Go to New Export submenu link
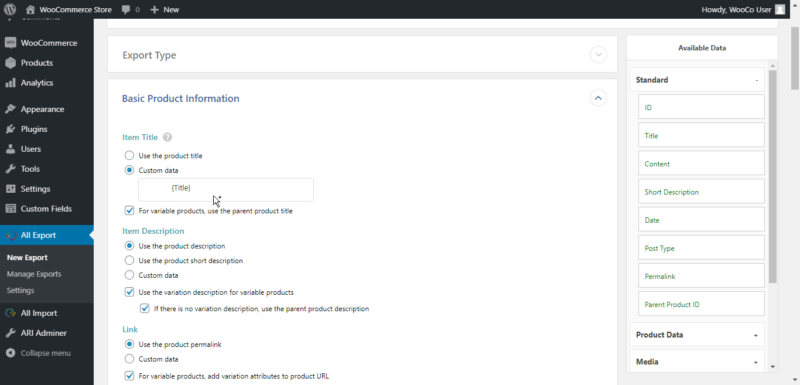Image resolution: width=800 pixels, height=385 pixels. 27,258
